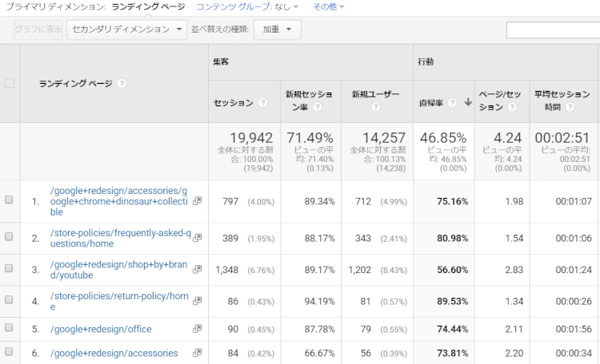The height and width of the screenshot is (364, 600).
Task: Check row 4 return-policy checkbox
Action: coord(9,300)
